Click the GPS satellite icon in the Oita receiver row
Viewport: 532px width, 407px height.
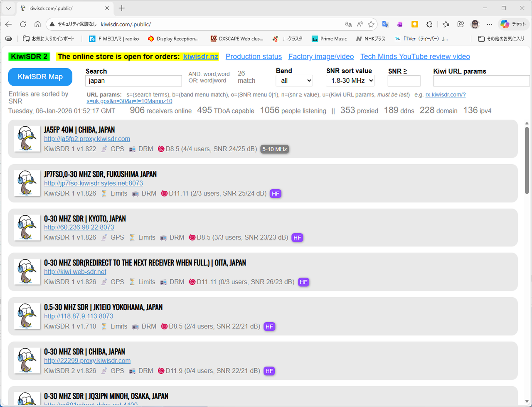pos(104,282)
